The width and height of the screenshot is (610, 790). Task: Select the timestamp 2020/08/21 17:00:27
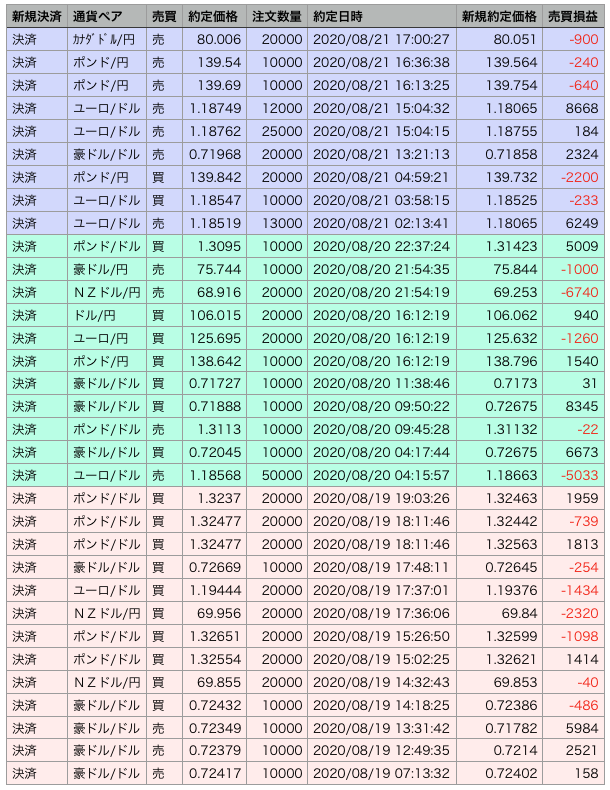[381, 39]
